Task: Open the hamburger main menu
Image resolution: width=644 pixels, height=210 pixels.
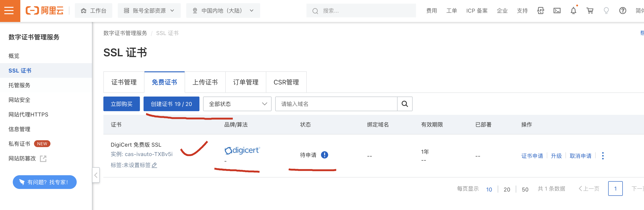Action: pos(9,11)
